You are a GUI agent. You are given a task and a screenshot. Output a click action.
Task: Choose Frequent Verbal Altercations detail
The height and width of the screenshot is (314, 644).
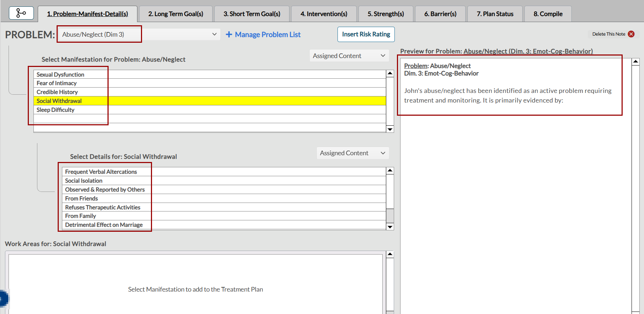pyautogui.click(x=224, y=172)
